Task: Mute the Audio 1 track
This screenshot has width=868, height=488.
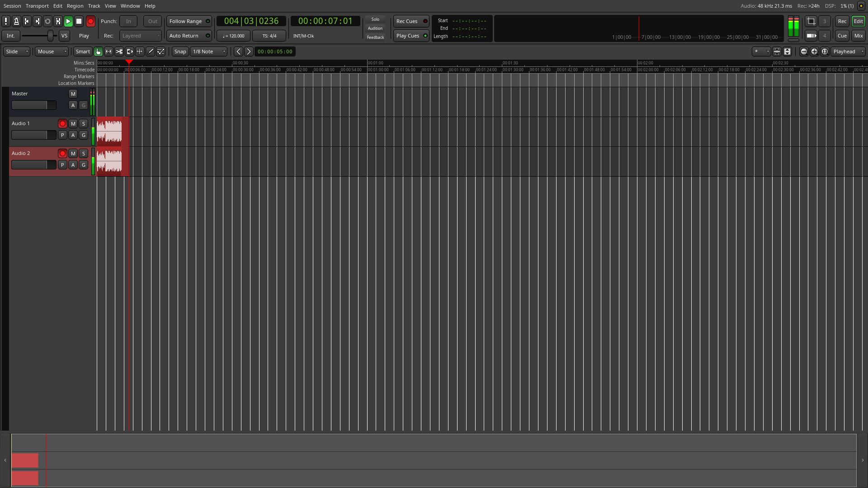Action: click(73, 124)
